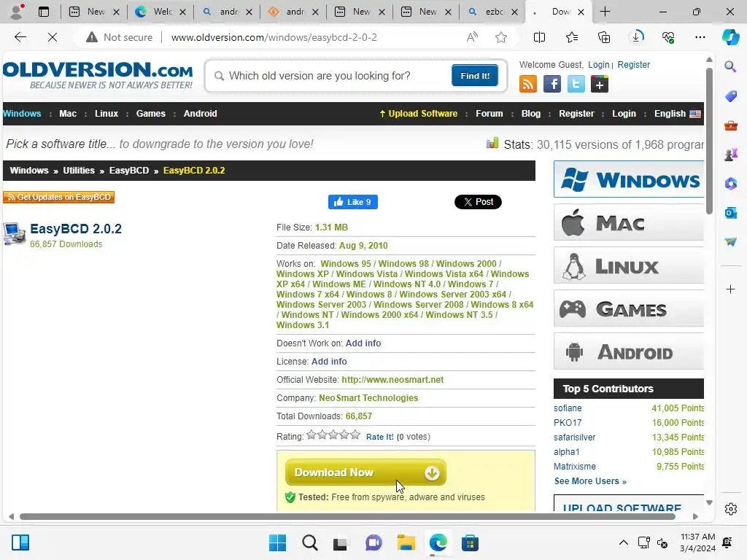Click the browser back arrow
The height and width of the screenshot is (560, 747).
20,37
